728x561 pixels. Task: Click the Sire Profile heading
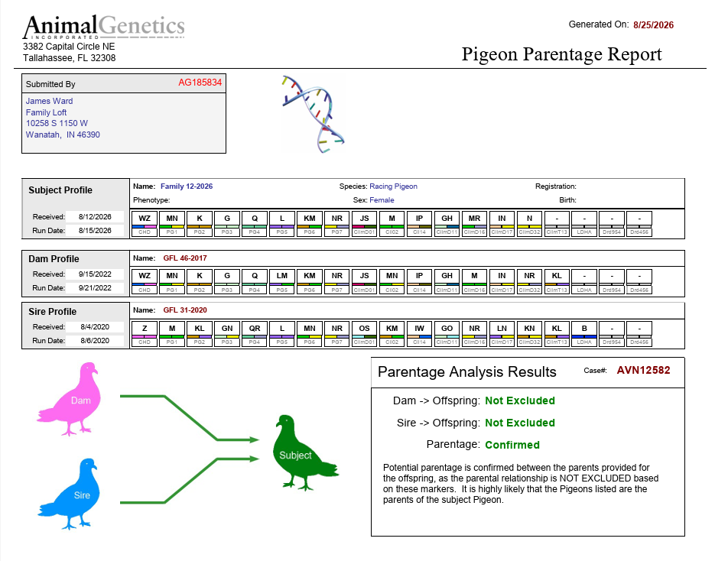tap(53, 312)
